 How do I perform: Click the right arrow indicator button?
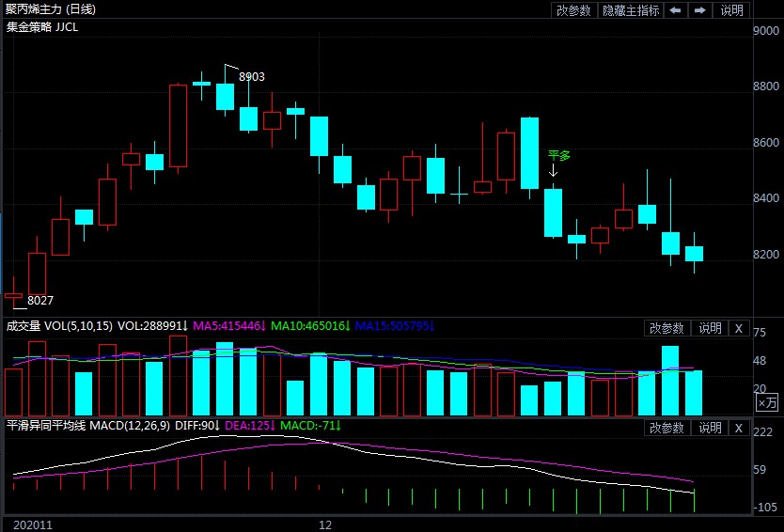pyautogui.click(x=699, y=10)
